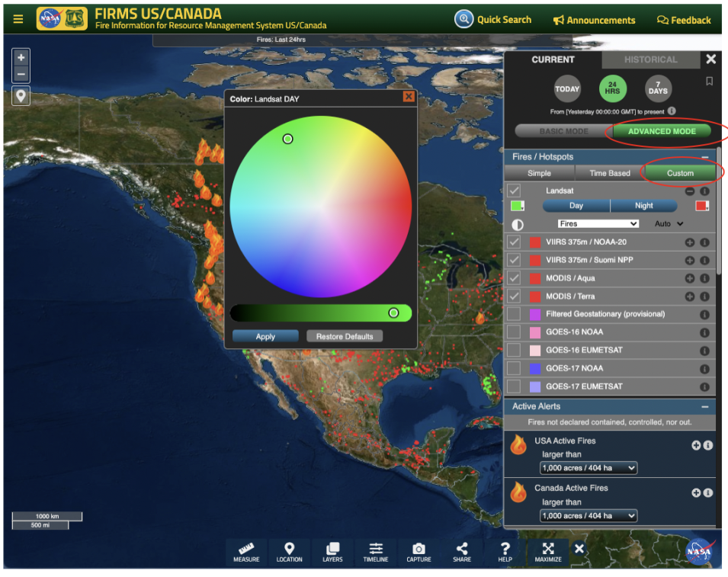Open the Landsat Day green color swatch
This screenshot has width=728, height=577.
click(x=517, y=206)
